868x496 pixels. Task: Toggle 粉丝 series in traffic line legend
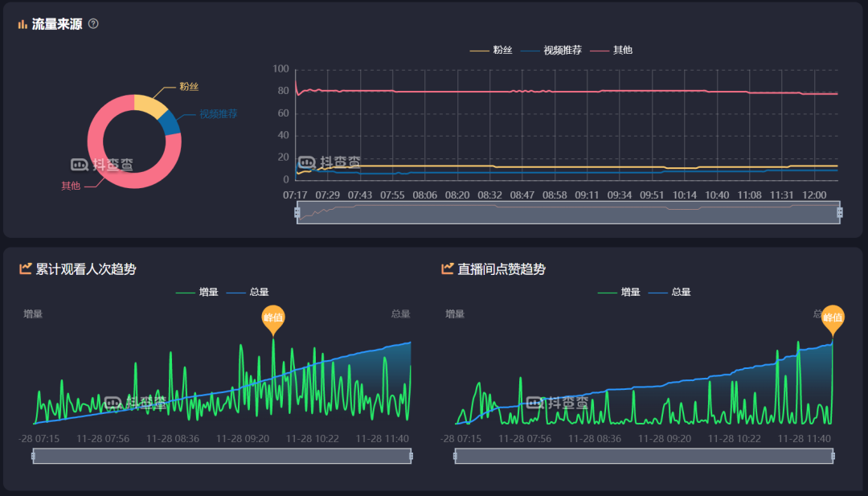[492, 50]
